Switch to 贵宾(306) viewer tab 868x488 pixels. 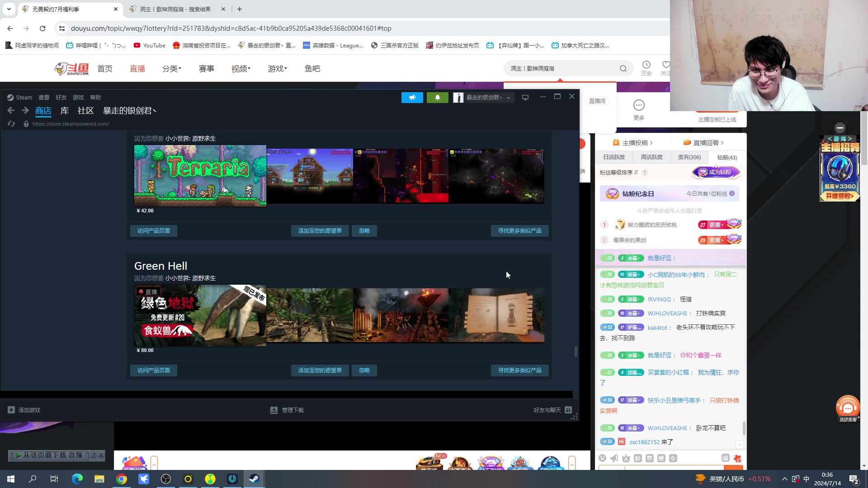689,157
